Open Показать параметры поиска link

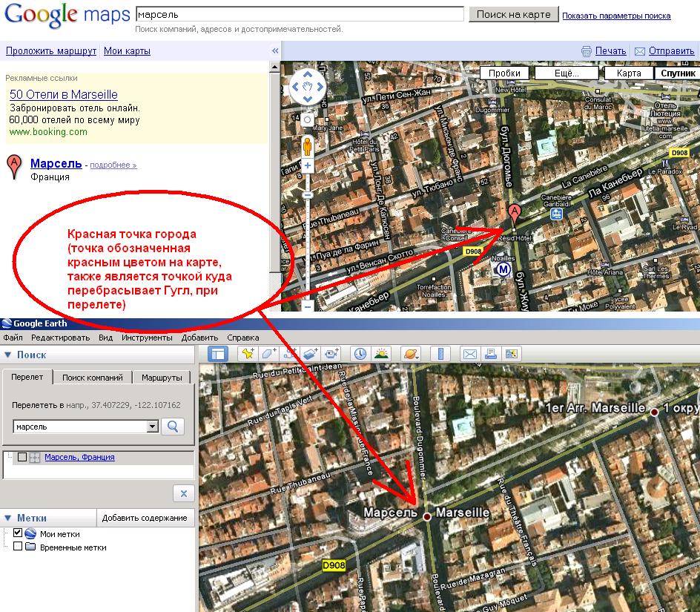616,16
